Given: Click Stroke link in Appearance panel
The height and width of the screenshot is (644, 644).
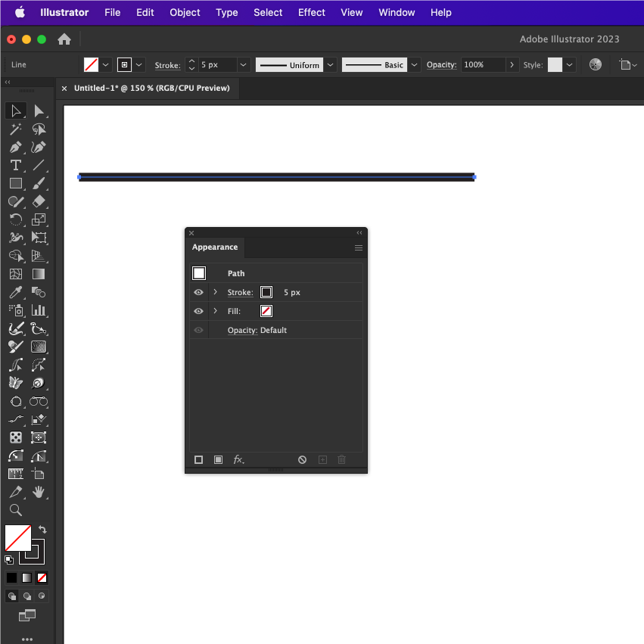Looking at the screenshot, I should 240,292.
